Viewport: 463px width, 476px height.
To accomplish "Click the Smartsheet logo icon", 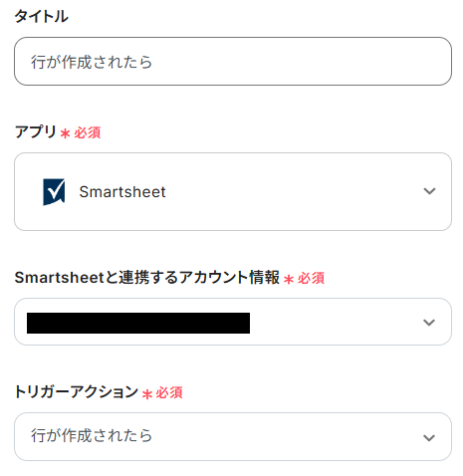I will click(54, 192).
